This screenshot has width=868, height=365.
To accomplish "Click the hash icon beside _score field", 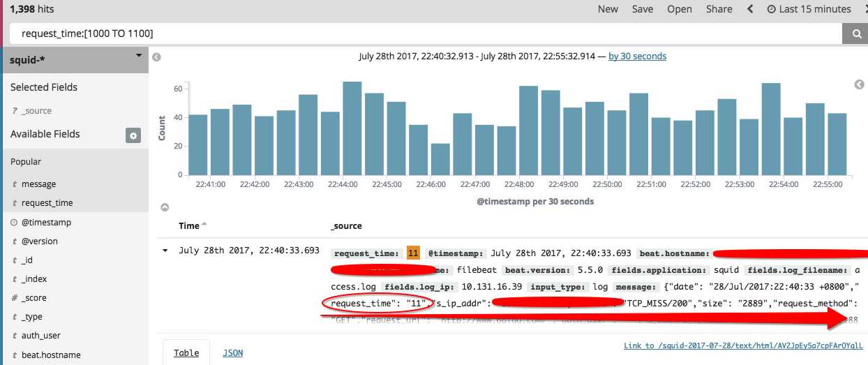I will 14,297.
